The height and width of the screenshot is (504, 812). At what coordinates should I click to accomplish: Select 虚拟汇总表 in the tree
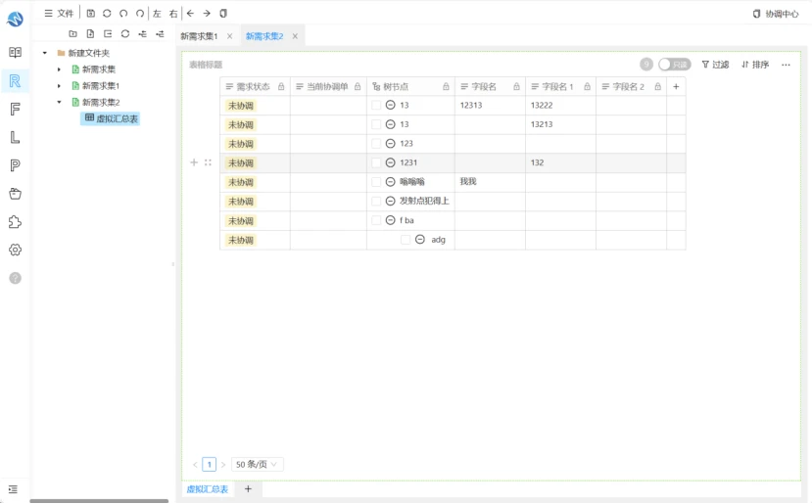(111, 118)
